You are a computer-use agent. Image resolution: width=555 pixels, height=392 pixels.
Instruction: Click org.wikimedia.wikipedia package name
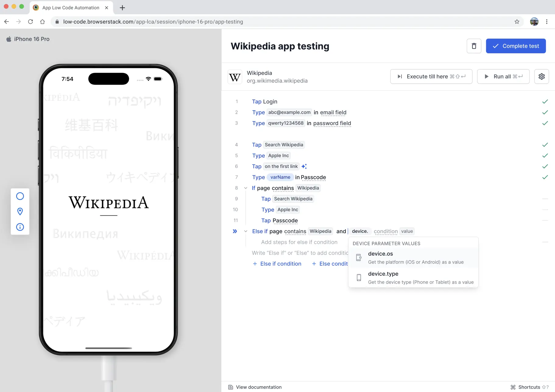pos(277,81)
